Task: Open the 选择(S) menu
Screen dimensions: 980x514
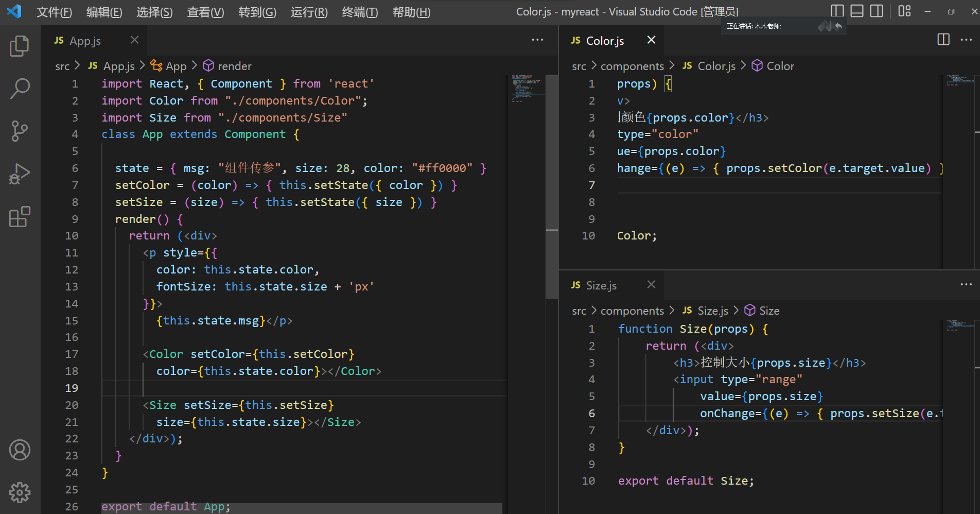Action: click(x=154, y=12)
